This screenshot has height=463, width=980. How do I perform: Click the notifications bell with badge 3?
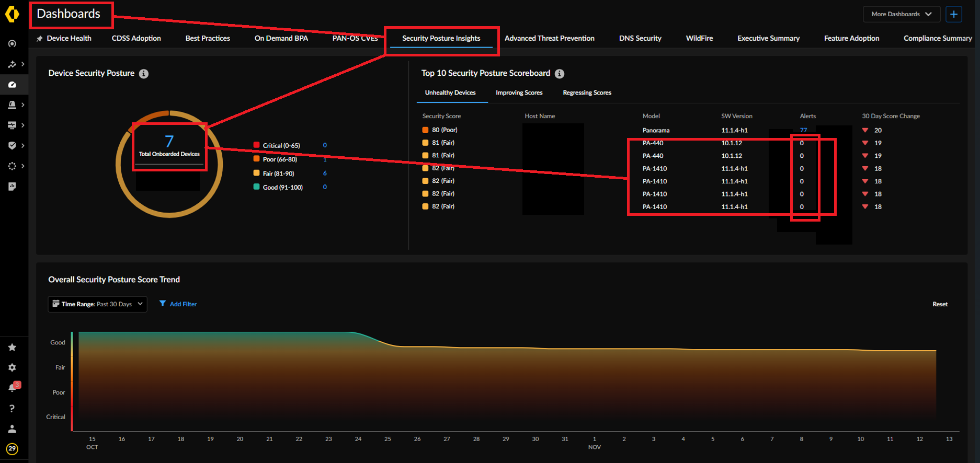click(13, 387)
